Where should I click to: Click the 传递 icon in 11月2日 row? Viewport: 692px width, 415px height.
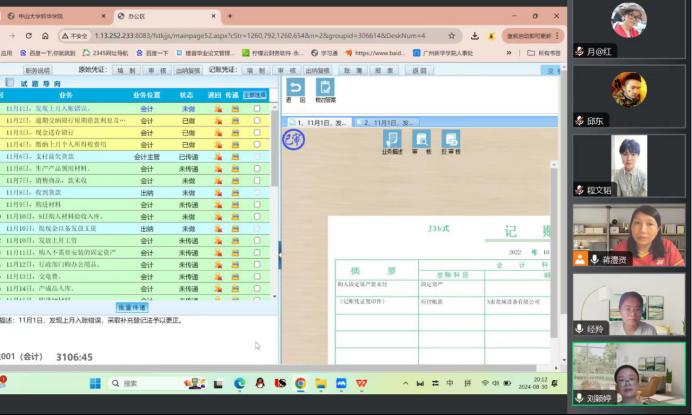236,120
